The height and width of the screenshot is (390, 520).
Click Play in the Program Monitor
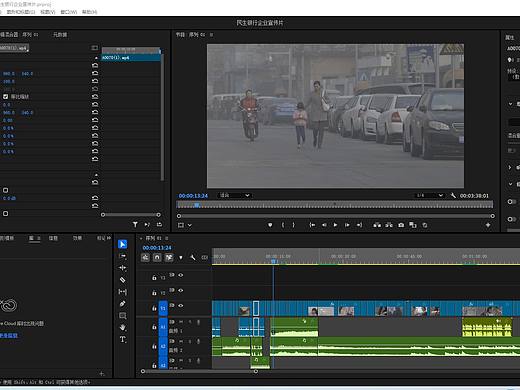click(335, 225)
